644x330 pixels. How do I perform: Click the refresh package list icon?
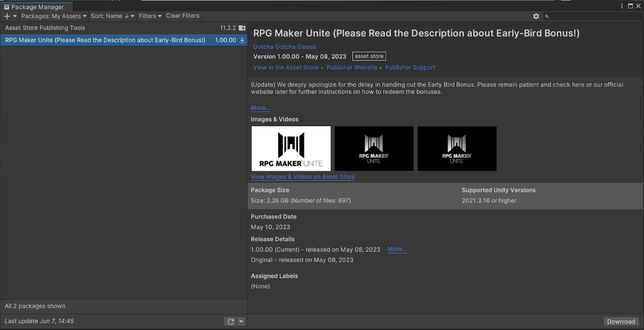tap(230, 322)
